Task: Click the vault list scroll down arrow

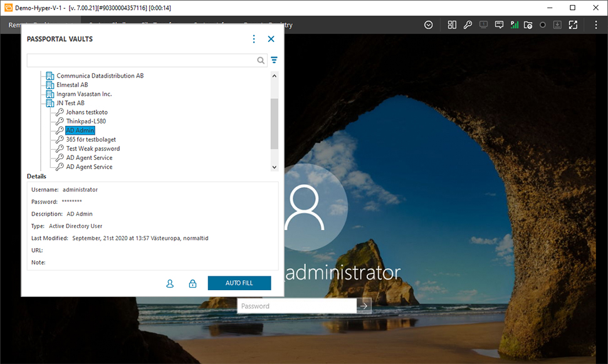Action: pos(274,167)
